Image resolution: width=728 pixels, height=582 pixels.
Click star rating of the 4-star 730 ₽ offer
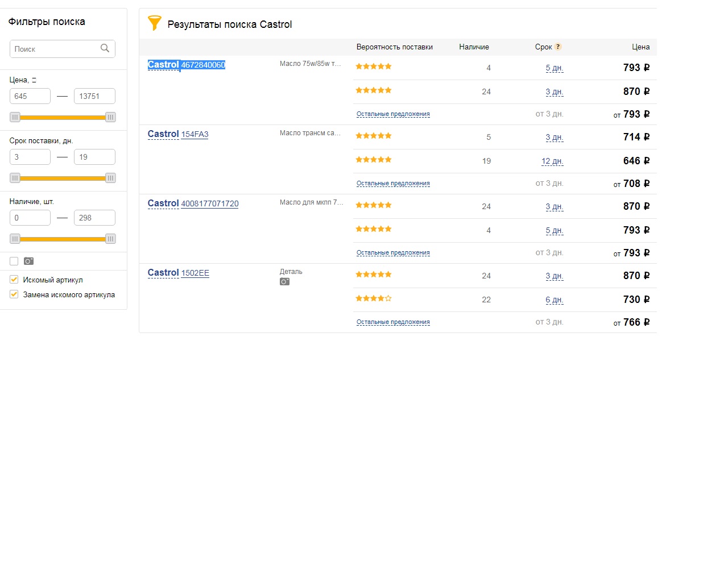pyautogui.click(x=374, y=298)
